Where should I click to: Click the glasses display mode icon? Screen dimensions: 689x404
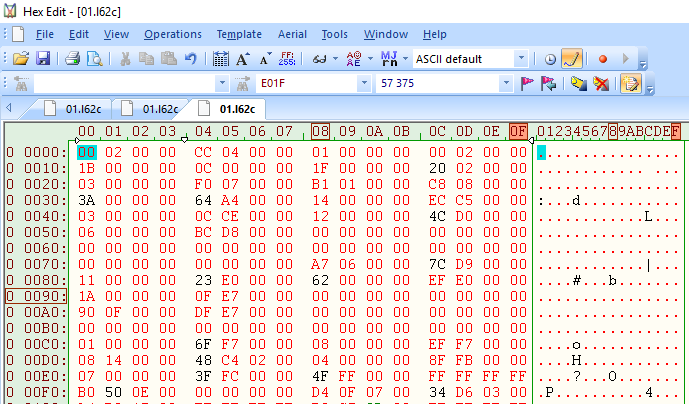(x=319, y=58)
